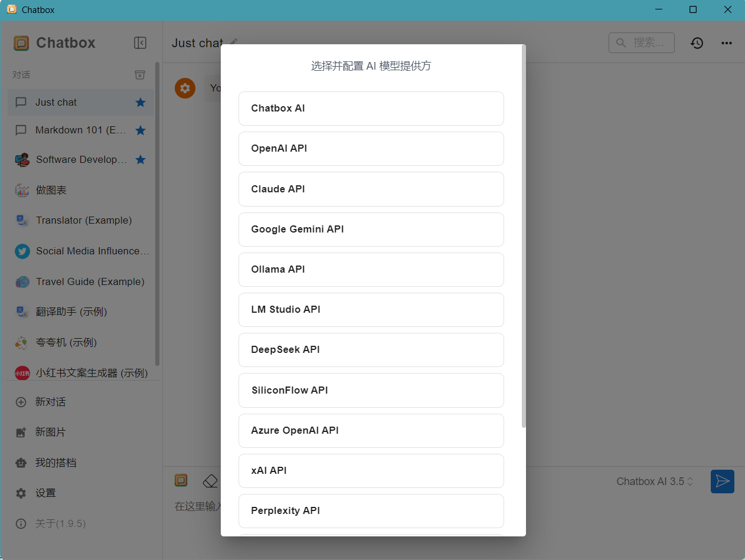Choose the Ollama API provider option
Screen dimensions: 745x560
(371, 270)
